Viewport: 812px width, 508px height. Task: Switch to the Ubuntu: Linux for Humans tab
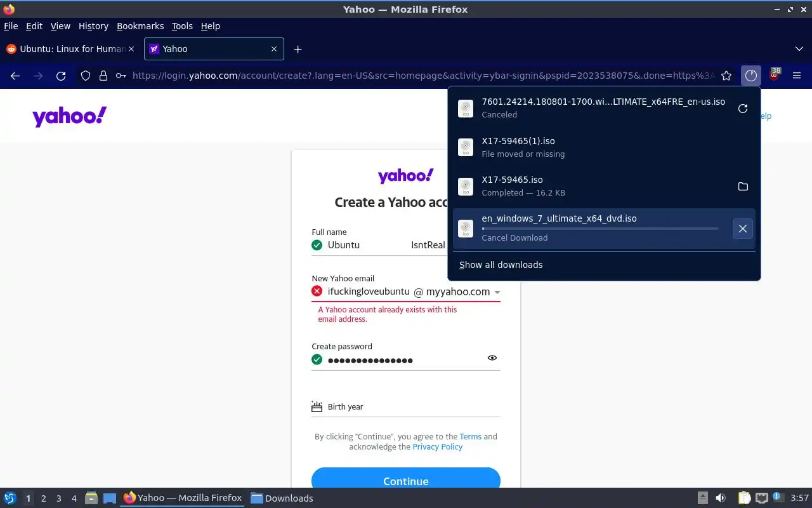tap(70, 49)
